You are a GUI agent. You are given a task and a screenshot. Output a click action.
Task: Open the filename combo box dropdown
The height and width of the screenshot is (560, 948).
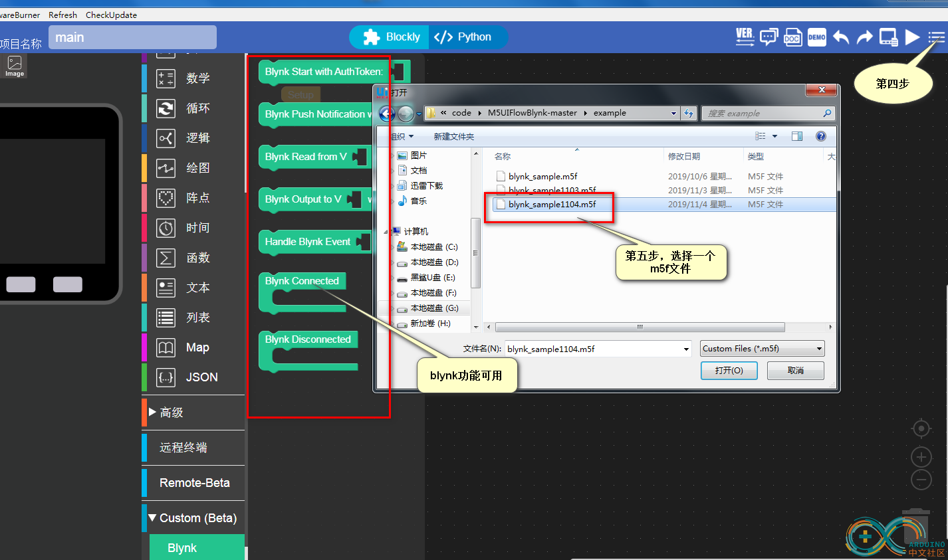tap(687, 349)
